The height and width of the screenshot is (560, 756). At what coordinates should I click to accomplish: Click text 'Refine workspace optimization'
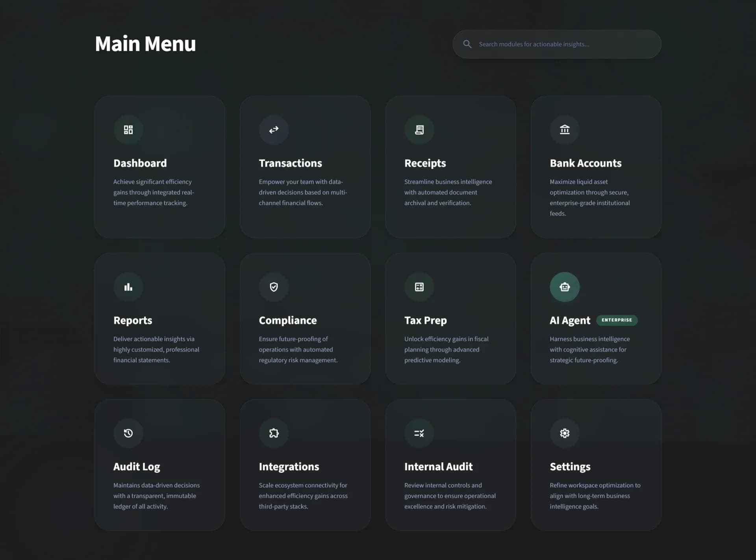(x=591, y=485)
